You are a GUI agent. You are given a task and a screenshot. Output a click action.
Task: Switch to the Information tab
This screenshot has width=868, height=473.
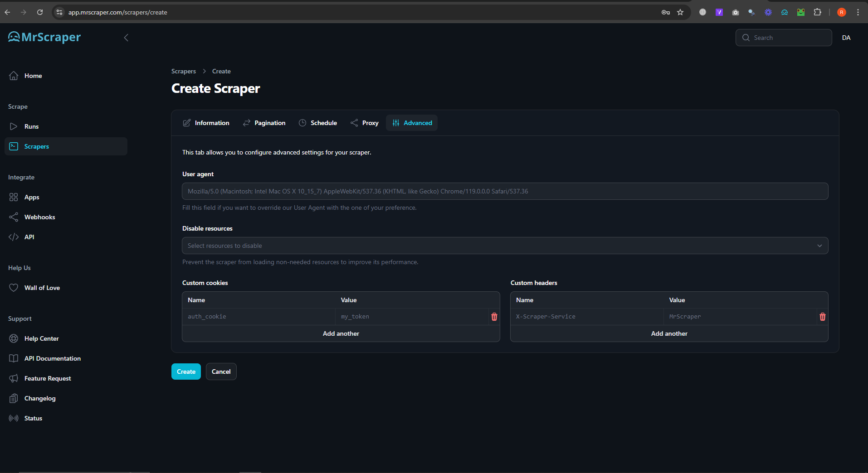coord(206,123)
